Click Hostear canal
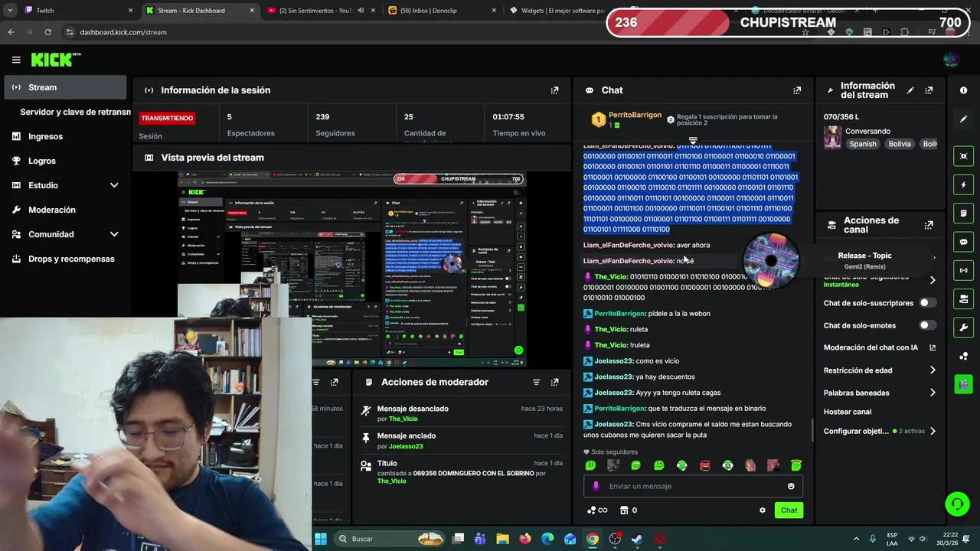 point(847,412)
